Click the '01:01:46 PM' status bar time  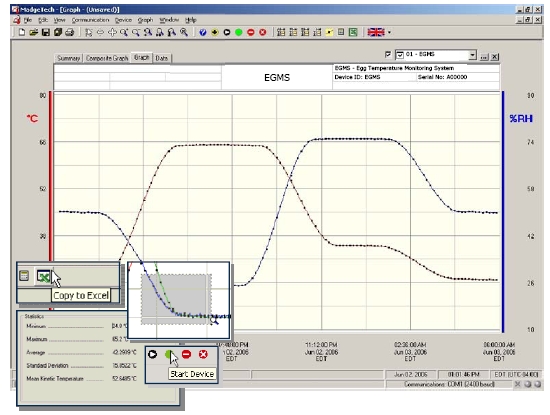point(463,375)
